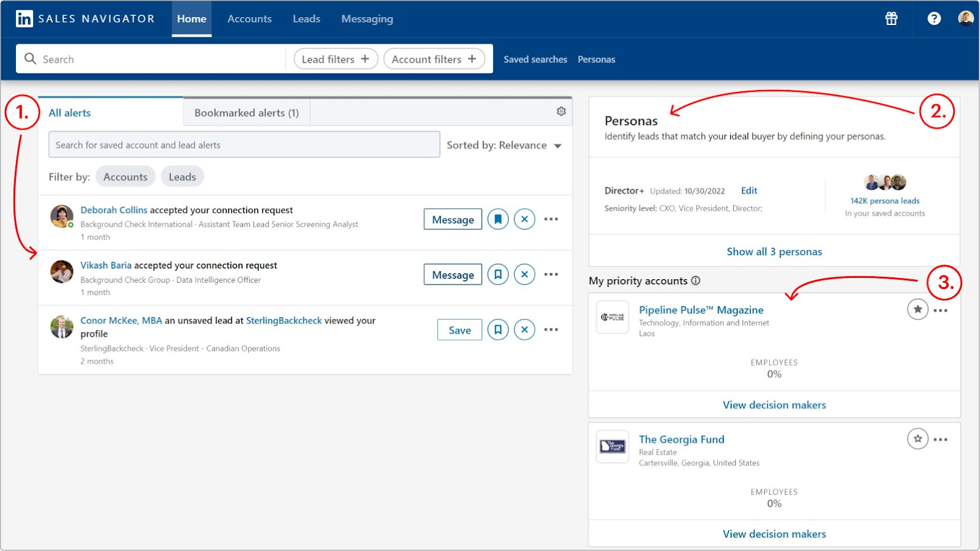View 142K persona leads

pyautogui.click(x=885, y=201)
